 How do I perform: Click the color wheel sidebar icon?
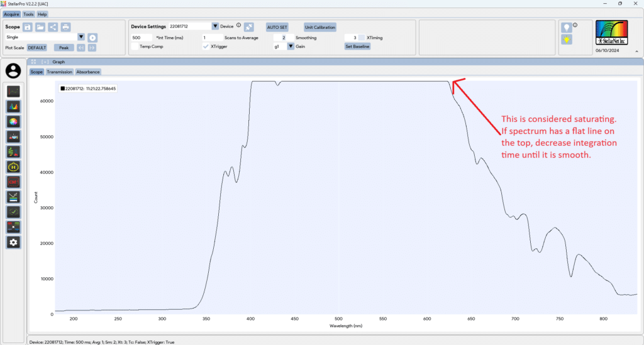13,121
